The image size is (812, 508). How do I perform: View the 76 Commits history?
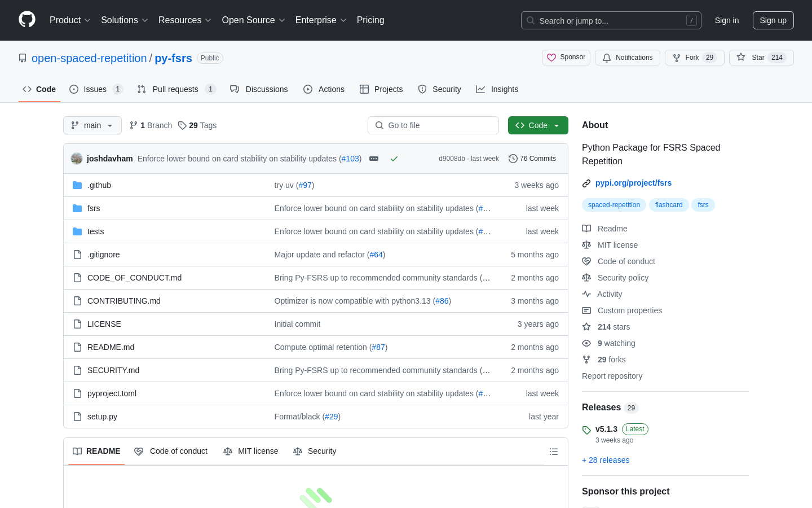point(532,159)
